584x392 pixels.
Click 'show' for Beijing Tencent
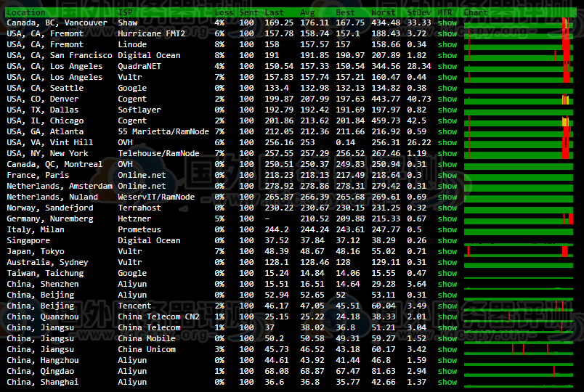click(447, 306)
